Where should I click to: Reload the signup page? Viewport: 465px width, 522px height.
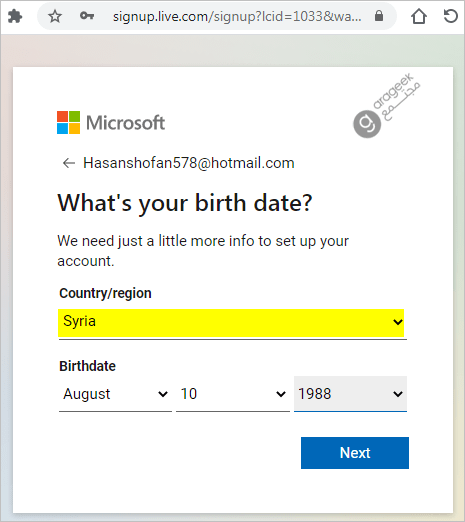click(x=450, y=16)
